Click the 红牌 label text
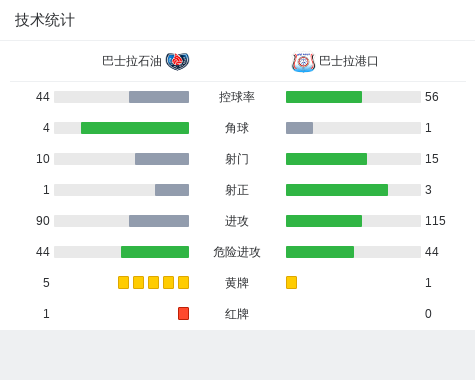The height and width of the screenshot is (380, 475). pyautogui.click(x=237, y=314)
